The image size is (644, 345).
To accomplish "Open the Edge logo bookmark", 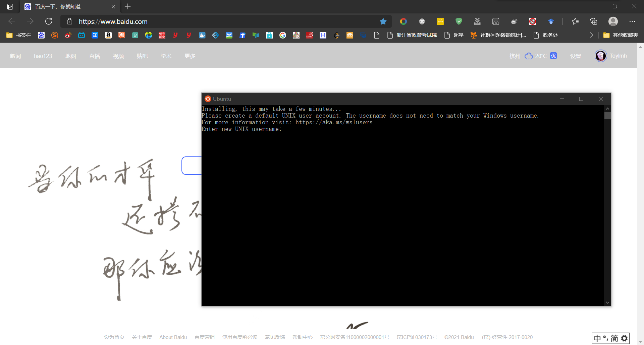I will pos(149,35).
